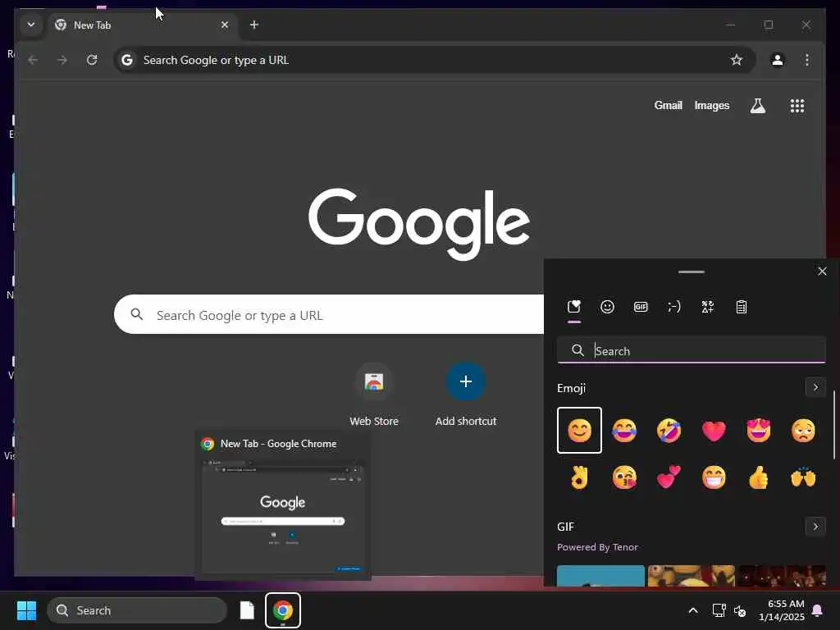840x630 pixels.
Task: Click the browser forward arrow
Action: (x=62, y=60)
